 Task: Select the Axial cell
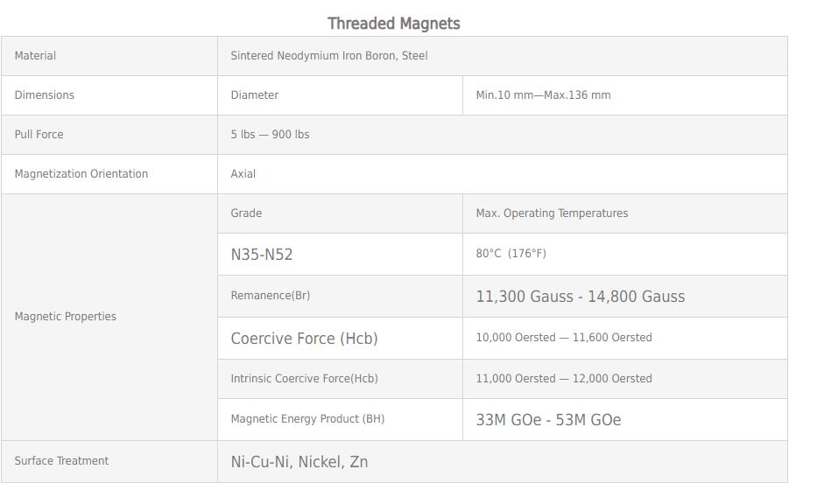tap(243, 174)
